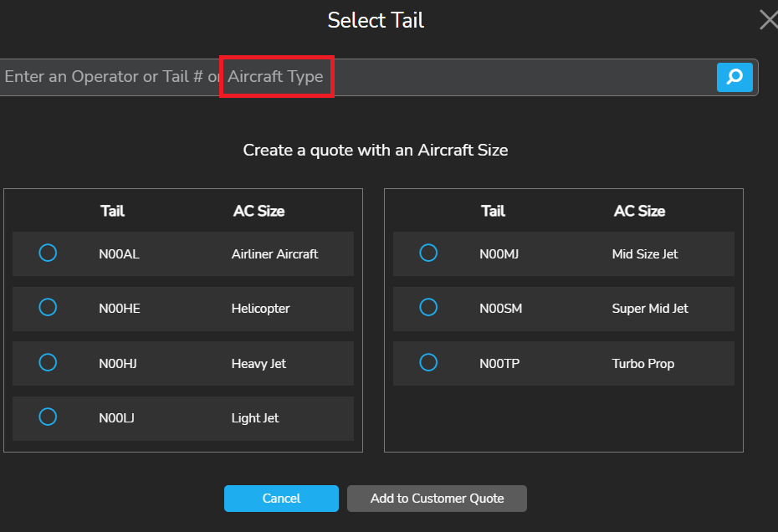Click the Airliner Aircraft size label
778x532 pixels.
point(274,254)
